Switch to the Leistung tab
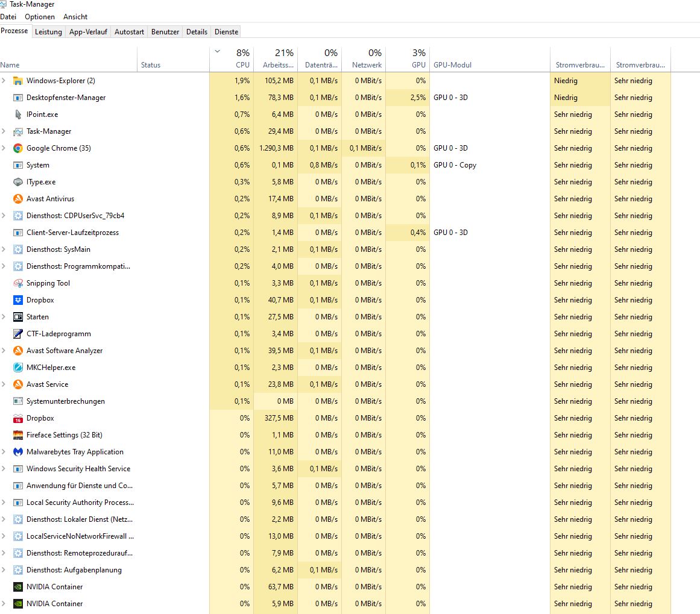 [48, 32]
